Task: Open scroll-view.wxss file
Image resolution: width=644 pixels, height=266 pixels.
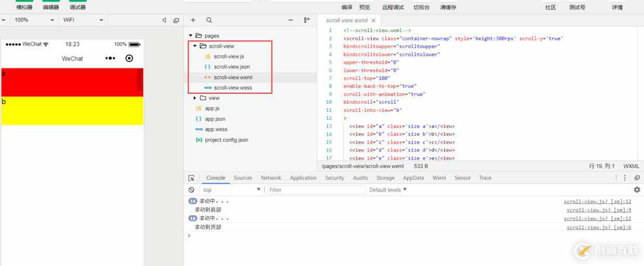Action: [x=233, y=88]
